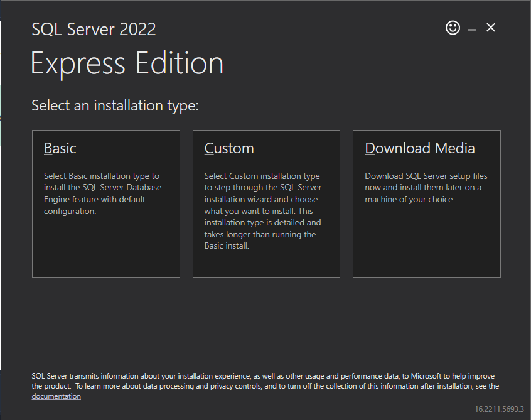Image resolution: width=531 pixels, height=420 pixels.
Task: Select the Custom installation type tile
Action: [266, 203]
